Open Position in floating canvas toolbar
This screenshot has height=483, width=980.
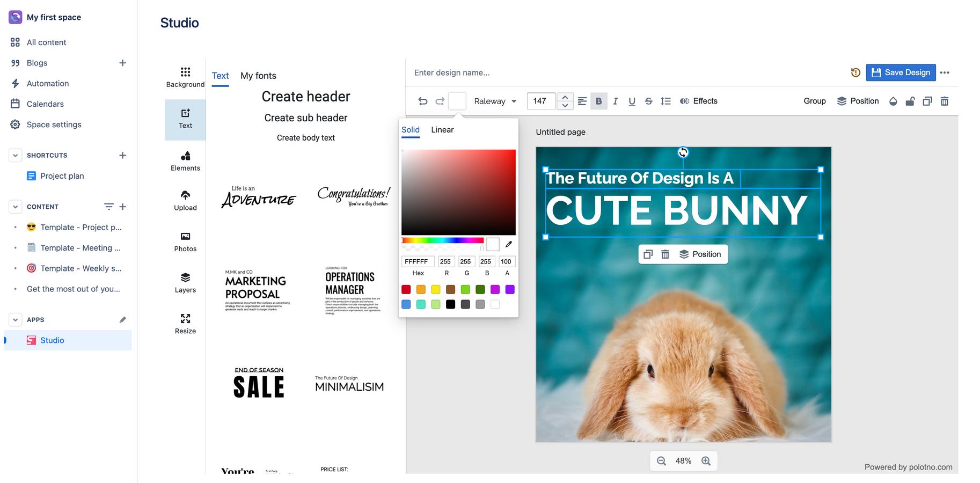click(700, 254)
